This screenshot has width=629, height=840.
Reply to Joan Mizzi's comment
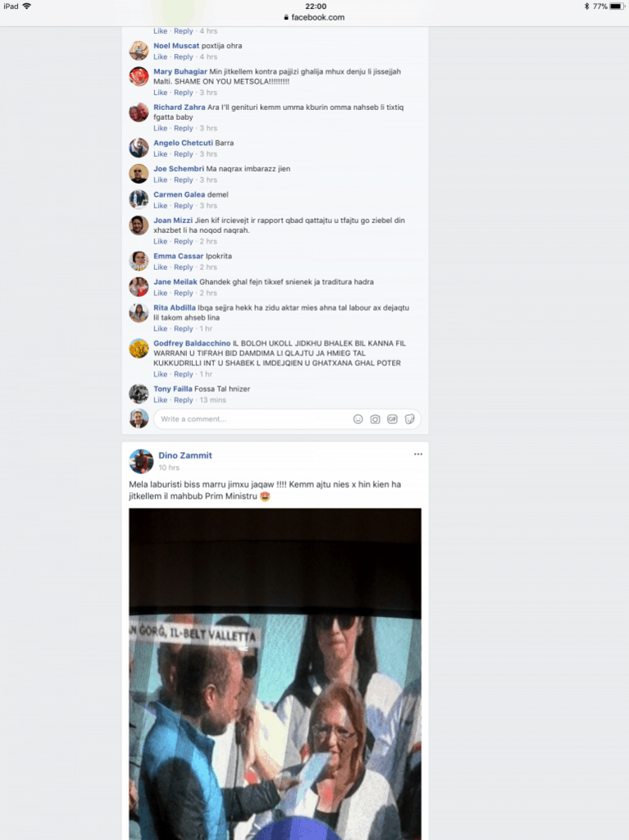tap(183, 242)
